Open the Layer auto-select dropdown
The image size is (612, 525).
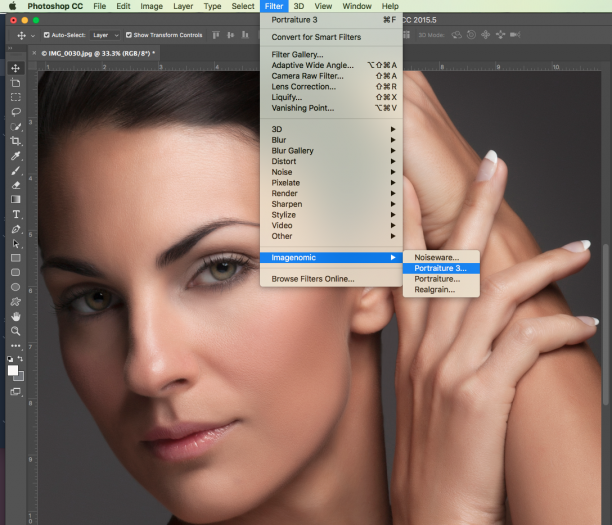(x=105, y=35)
